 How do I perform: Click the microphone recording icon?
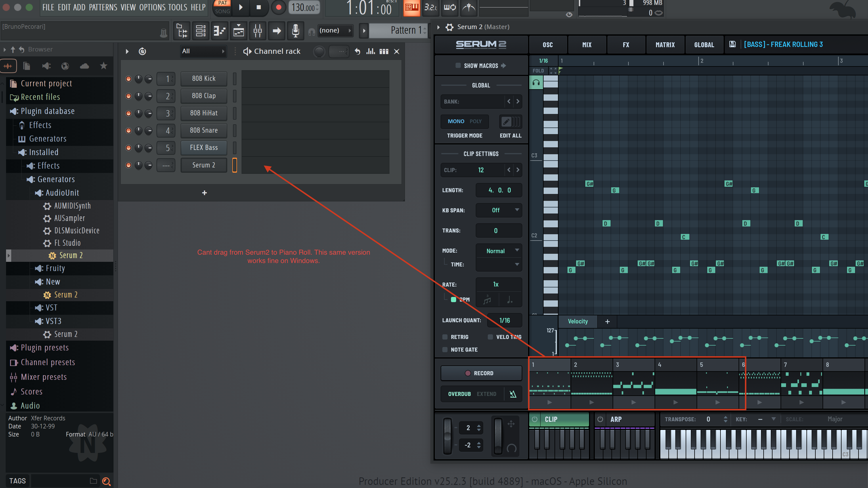[x=295, y=31]
